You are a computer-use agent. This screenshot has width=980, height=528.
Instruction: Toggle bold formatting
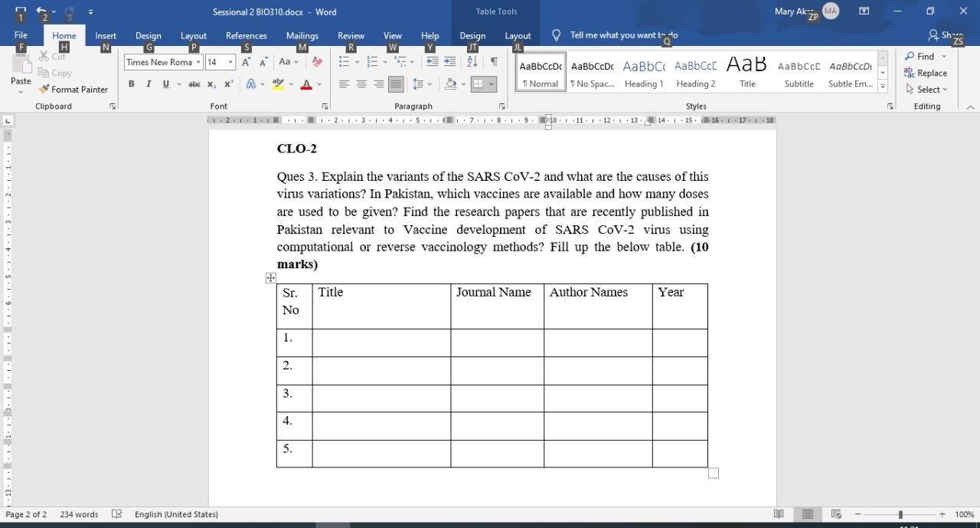[x=131, y=84]
